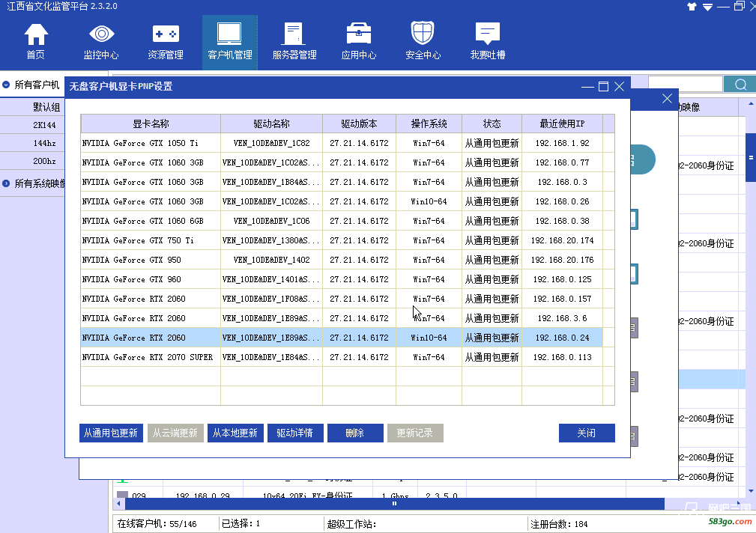Click the skin shirt icon in title bar
The height and width of the screenshot is (533, 756).
click(692, 6)
